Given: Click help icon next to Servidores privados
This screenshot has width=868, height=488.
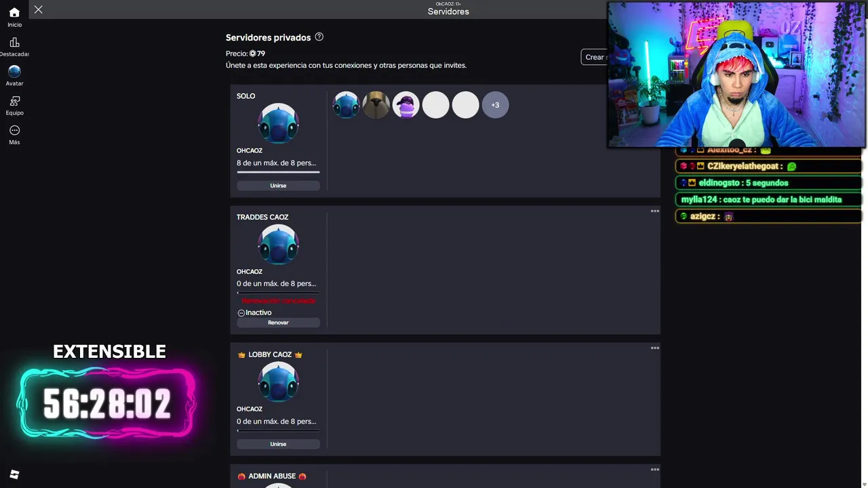Looking at the screenshot, I should pos(319,37).
